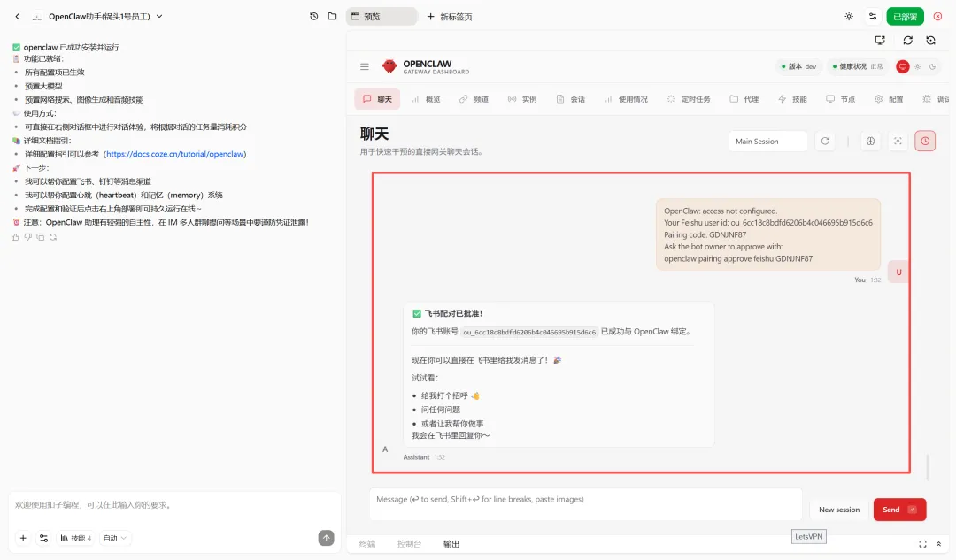Toggle the OpenClaw hamburger sidebar menu
The height and width of the screenshot is (560, 956).
point(365,67)
